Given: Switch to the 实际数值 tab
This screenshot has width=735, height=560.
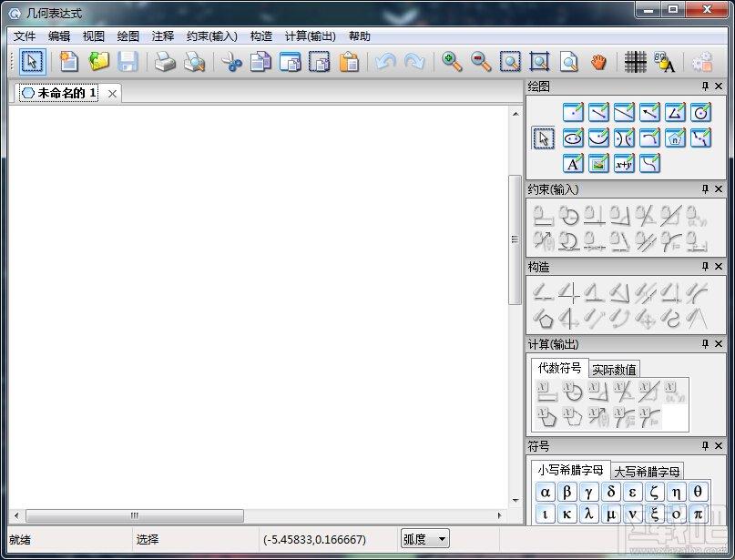Looking at the screenshot, I should tap(614, 370).
